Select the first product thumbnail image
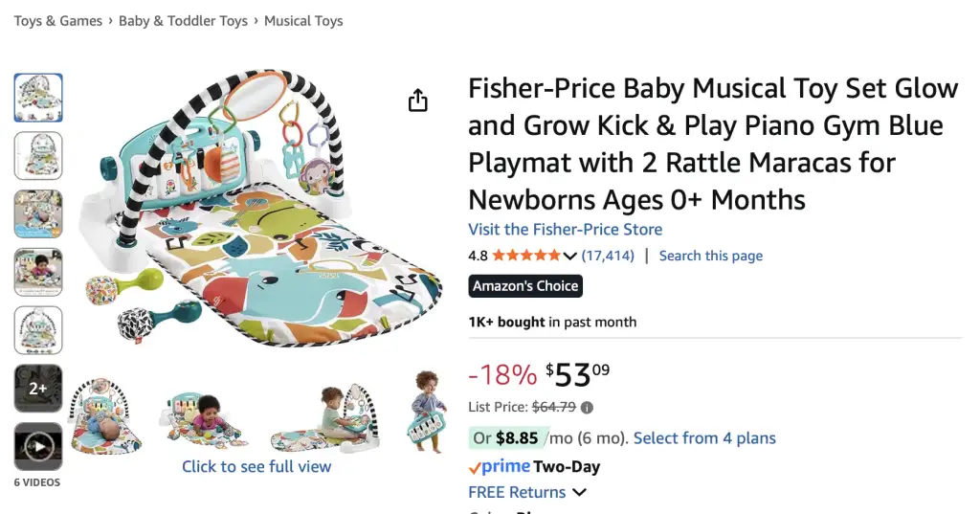The height and width of the screenshot is (514, 980). point(38,98)
